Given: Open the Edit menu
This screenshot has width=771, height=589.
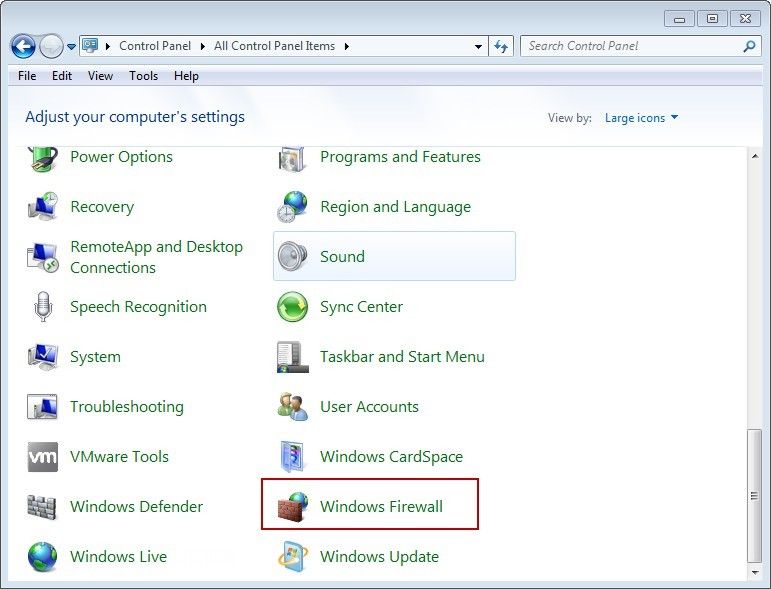Looking at the screenshot, I should pyautogui.click(x=62, y=76).
